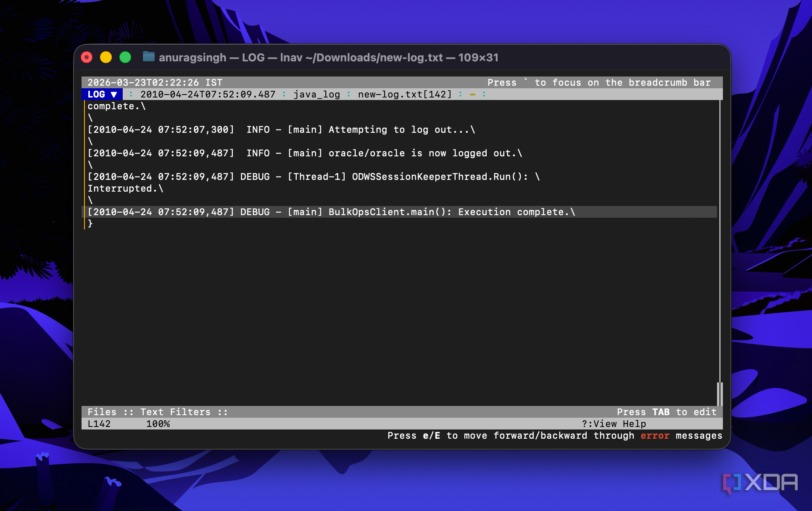Click the red 'error' word in hint

pos(655,435)
